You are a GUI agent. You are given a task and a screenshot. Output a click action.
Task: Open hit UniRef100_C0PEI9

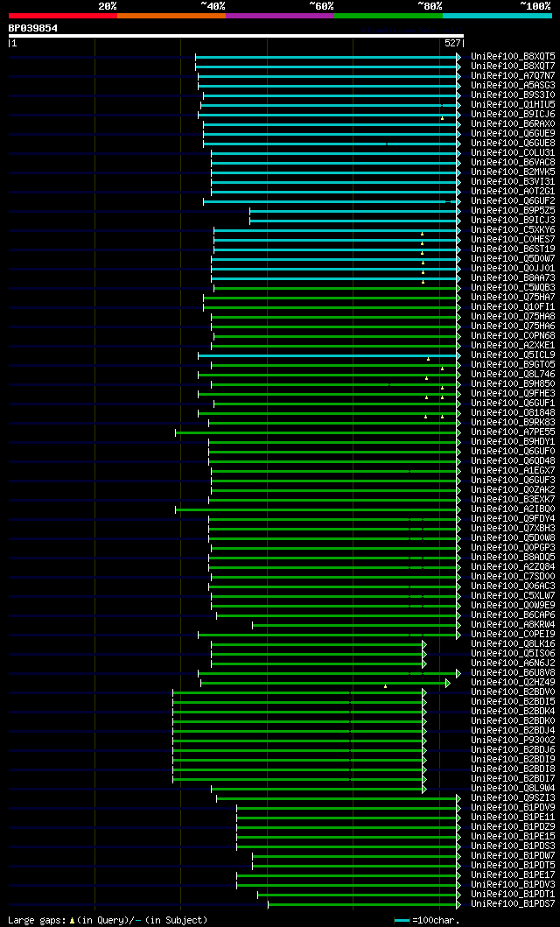tap(513, 636)
